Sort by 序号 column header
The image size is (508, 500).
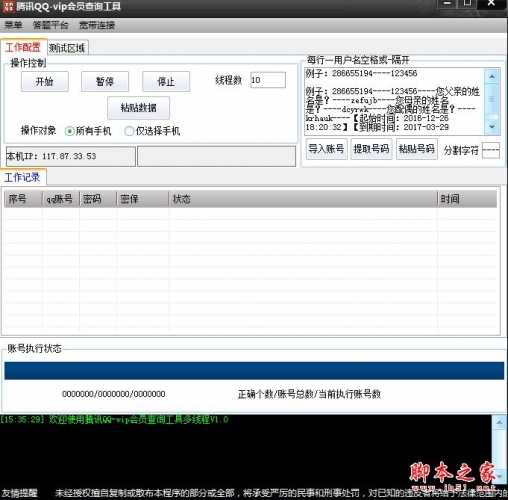click(23, 199)
